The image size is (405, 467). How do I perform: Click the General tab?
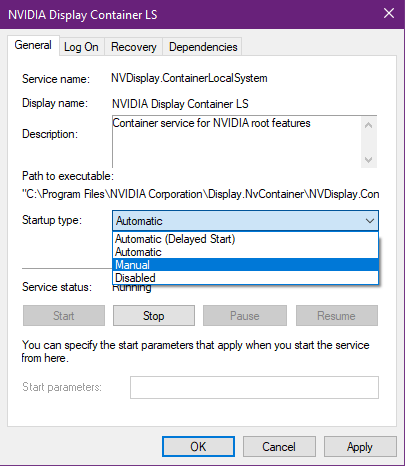tap(33, 45)
